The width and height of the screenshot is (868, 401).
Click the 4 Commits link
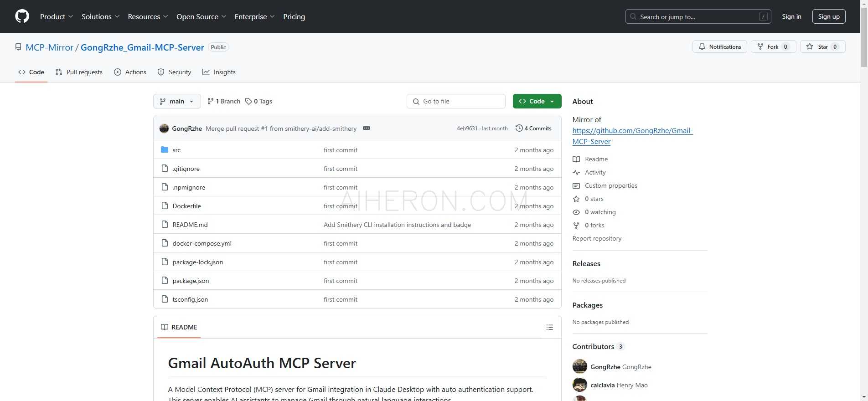click(533, 129)
